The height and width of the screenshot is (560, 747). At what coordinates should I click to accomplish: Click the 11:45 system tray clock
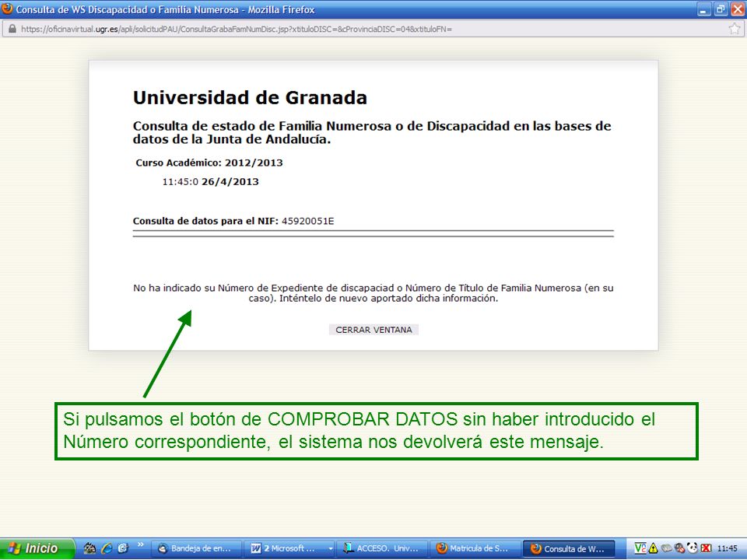(728, 548)
